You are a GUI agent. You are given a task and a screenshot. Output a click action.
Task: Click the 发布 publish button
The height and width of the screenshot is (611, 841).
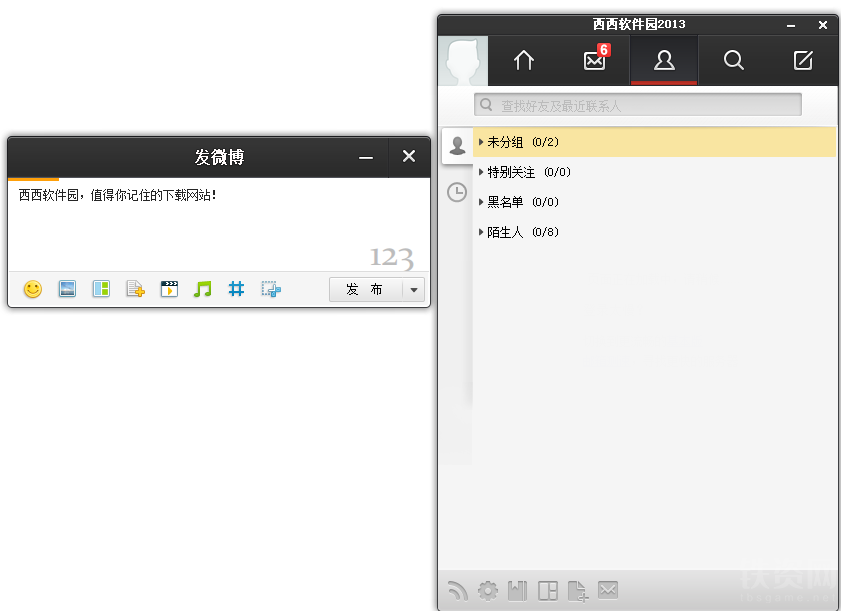click(x=365, y=290)
